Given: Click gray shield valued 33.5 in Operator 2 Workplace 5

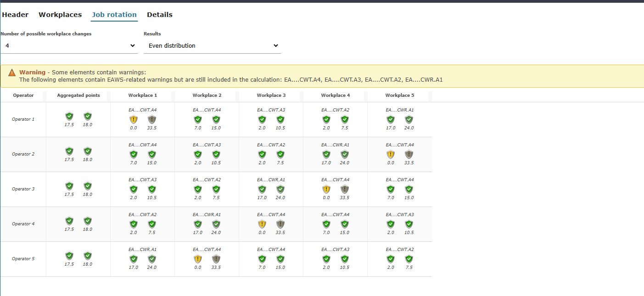Looking at the screenshot, I should (x=409, y=154).
